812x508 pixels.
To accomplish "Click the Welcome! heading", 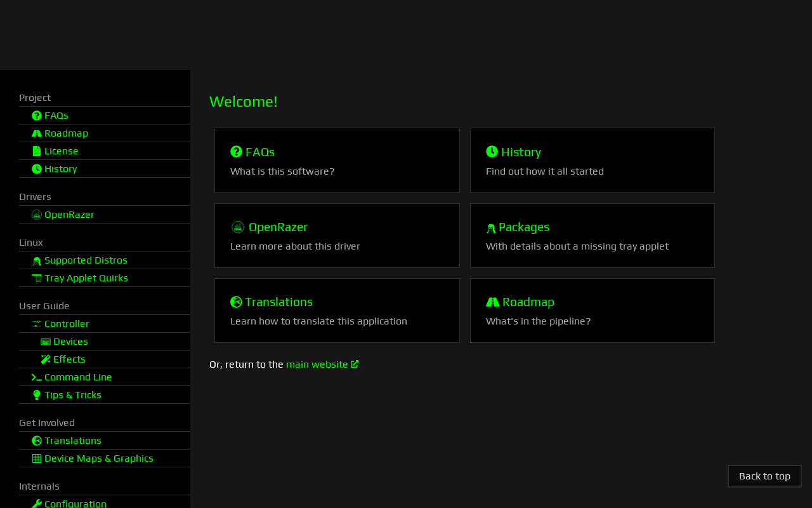I will (244, 102).
